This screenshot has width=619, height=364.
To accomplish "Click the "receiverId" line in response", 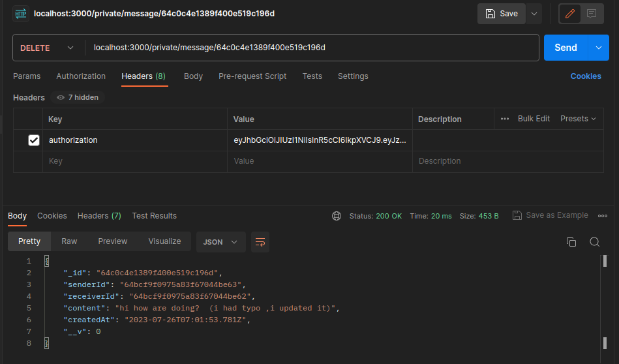I will pyautogui.click(x=160, y=297).
